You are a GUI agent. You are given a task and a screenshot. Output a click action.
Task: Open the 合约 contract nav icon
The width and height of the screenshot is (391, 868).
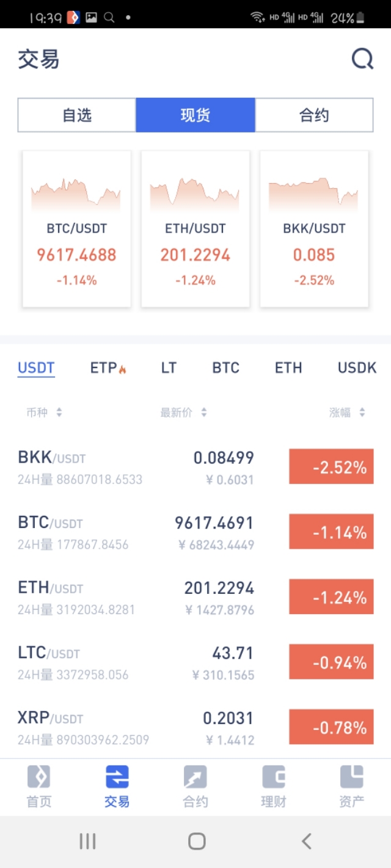coord(195,778)
